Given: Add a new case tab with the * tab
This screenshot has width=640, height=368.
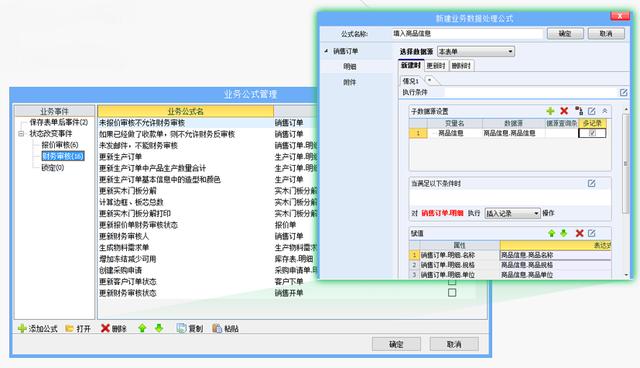Looking at the screenshot, I should (x=429, y=80).
